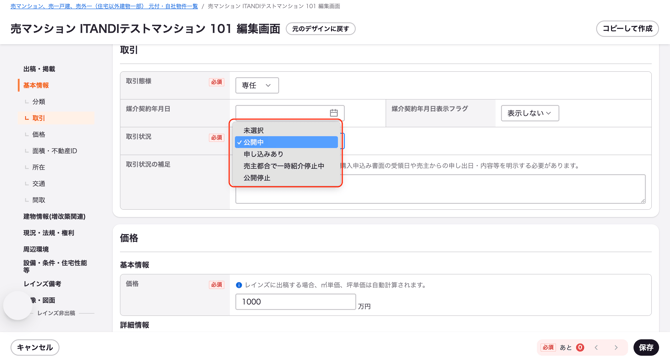Open 設備・条件・住宅性能等 in sidebar
670x363 pixels.
[55, 266]
